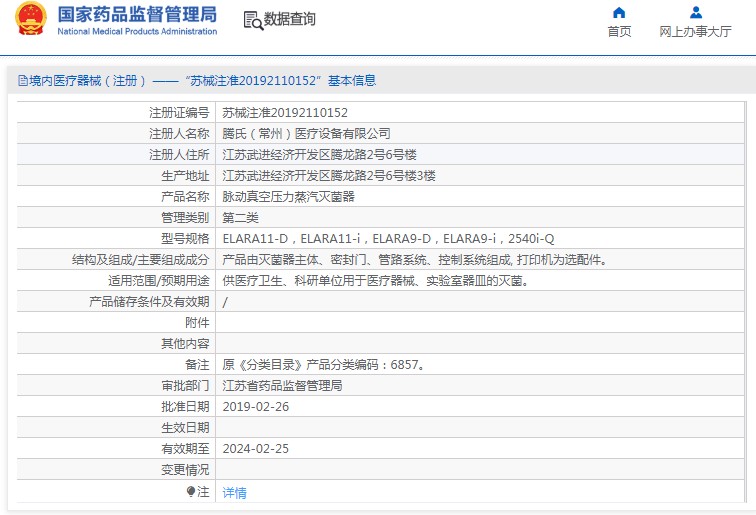Click the document icon before 境内医疗器械

[x=22, y=81]
